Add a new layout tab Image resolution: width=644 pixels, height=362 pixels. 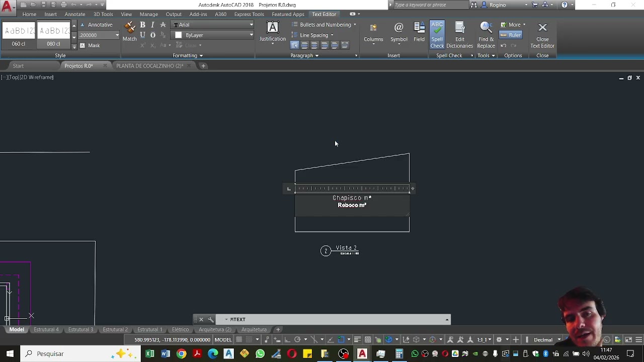point(278,329)
